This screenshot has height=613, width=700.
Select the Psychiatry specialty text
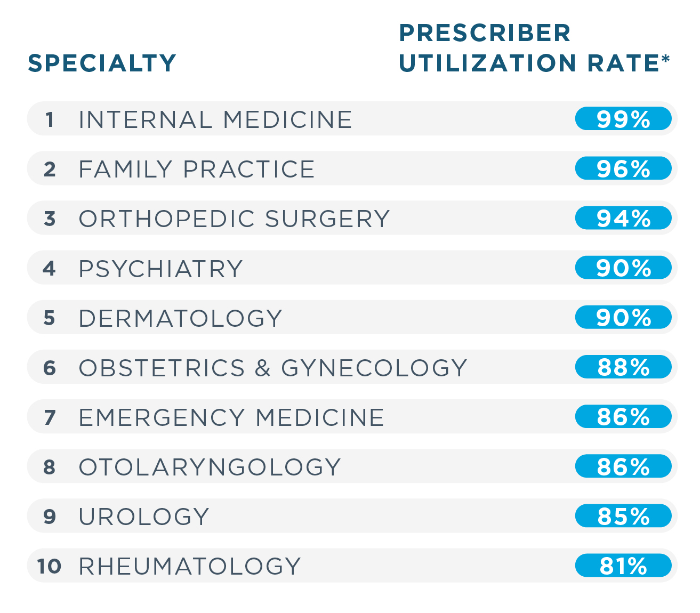point(160,269)
